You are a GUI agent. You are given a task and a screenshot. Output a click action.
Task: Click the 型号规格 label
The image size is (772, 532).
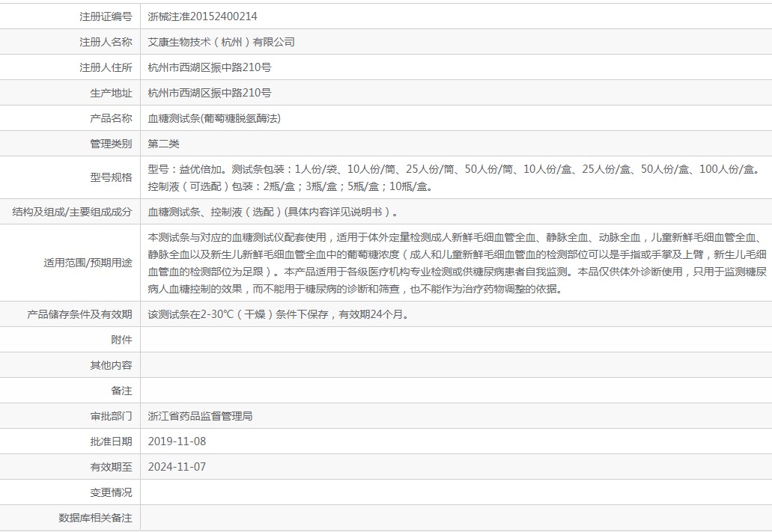pos(112,177)
